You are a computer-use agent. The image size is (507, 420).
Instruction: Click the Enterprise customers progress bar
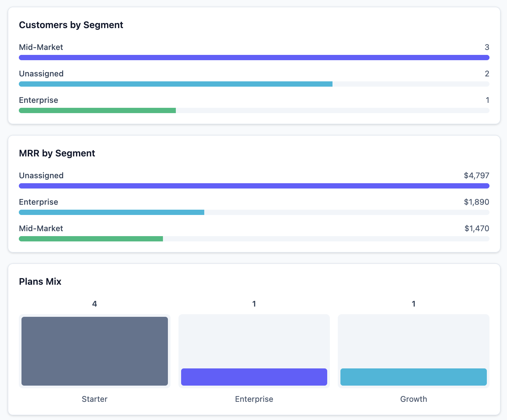coord(254,110)
